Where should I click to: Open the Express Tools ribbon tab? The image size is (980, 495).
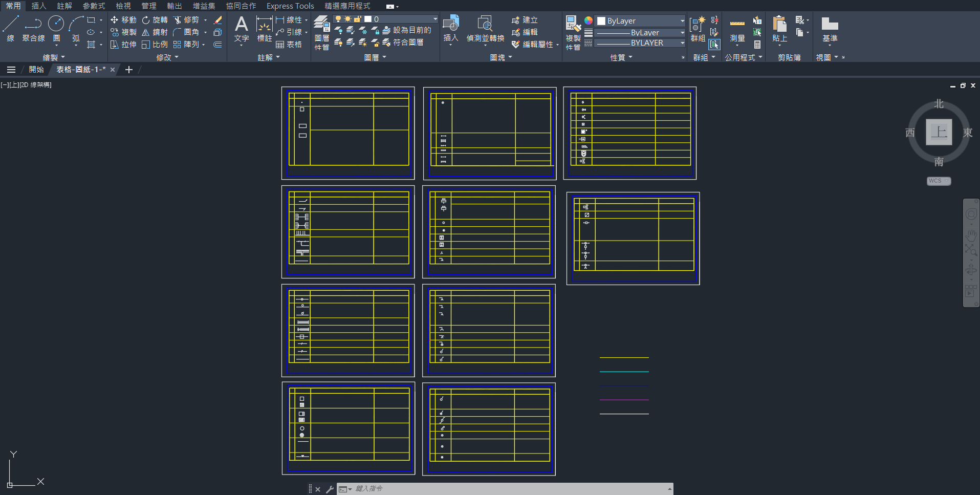point(290,6)
